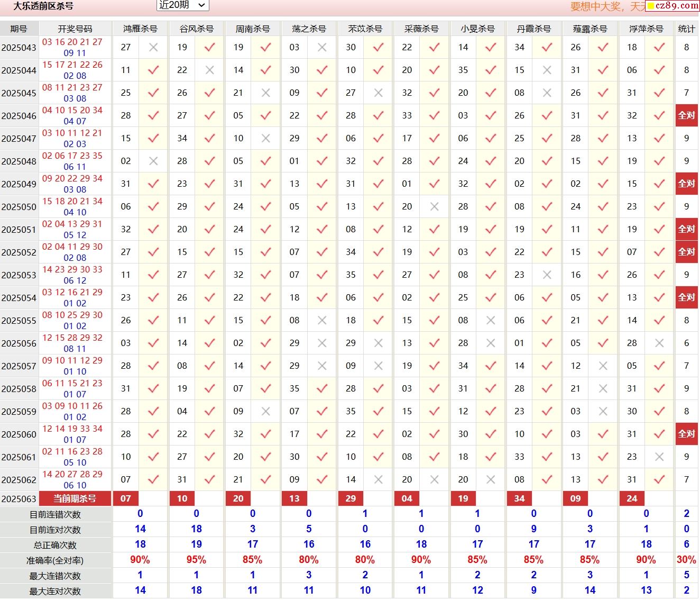The width and height of the screenshot is (700, 600).
Task: Click the check mark for 小旻杀号 in row 2025060
Action: tap(491, 434)
